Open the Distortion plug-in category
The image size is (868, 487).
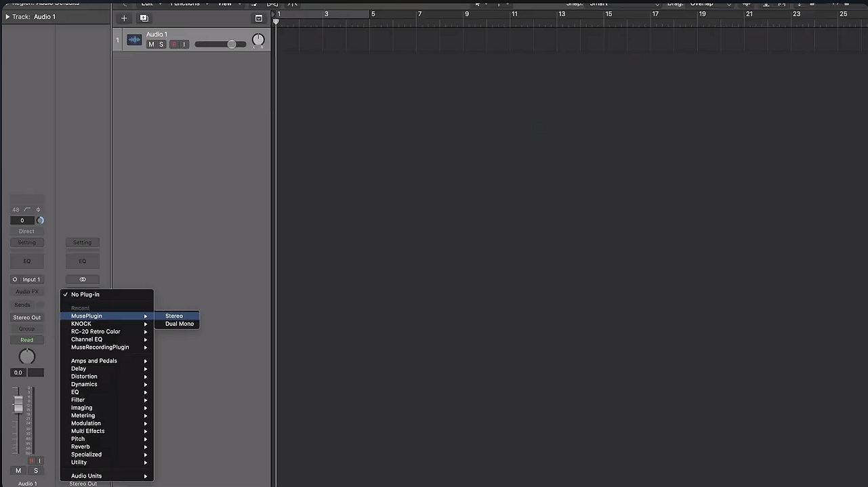(x=107, y=377)
